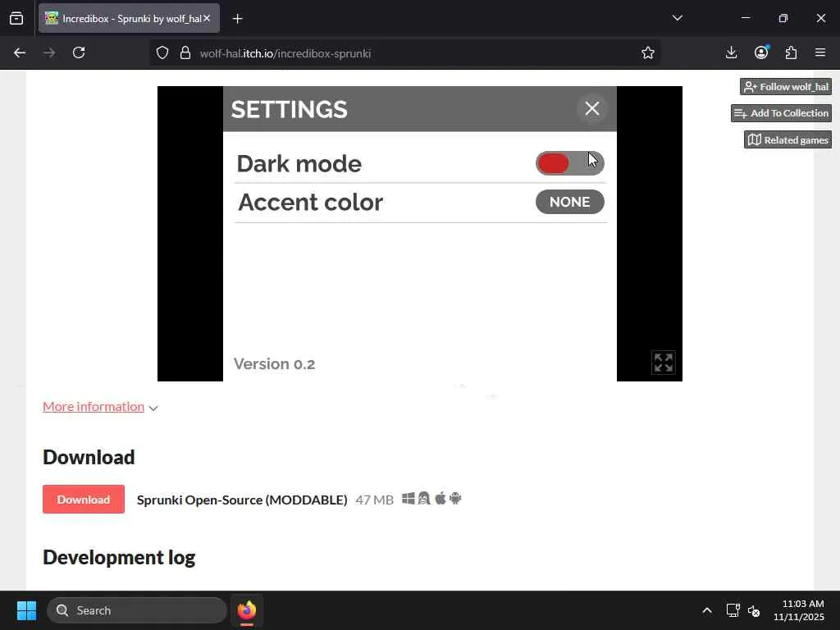Click the taskbar Search box
Image resolution: width=840 pixels, height=630 pixels.
137,610
